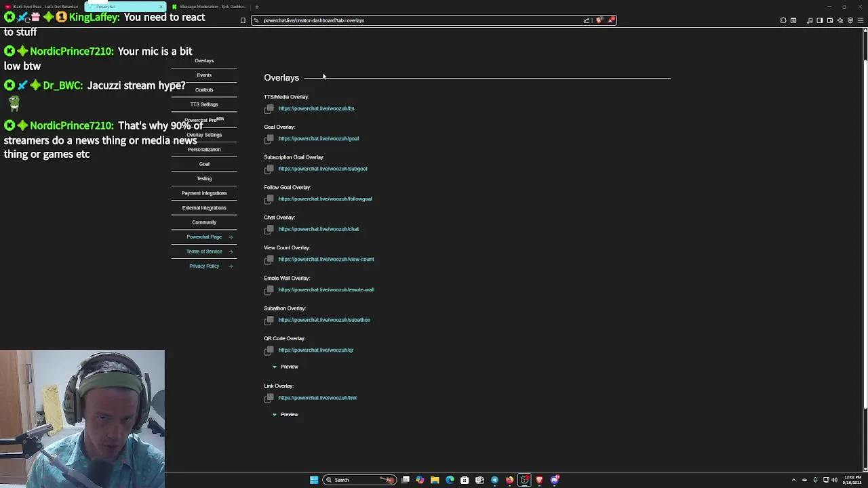
Task: Open Brave browser from the taskbar
Action: tap(539, 480)
